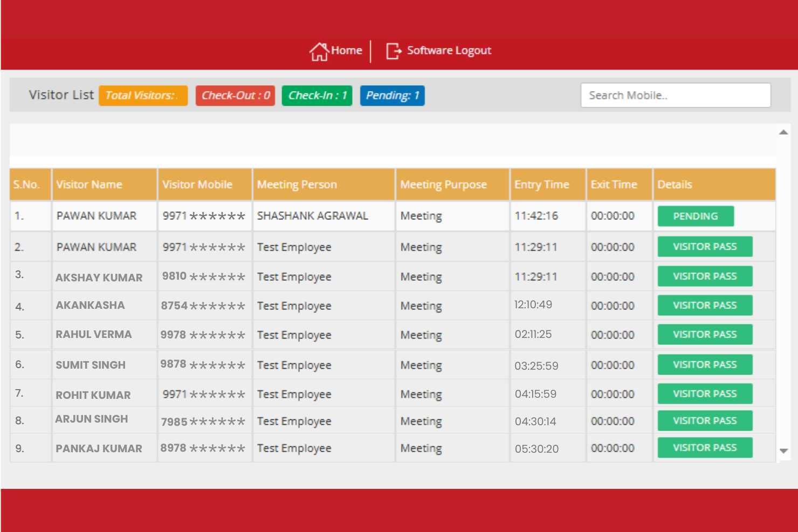798x532 pixels.
Task: Click the Meeting Person column header
Action: 324,184
